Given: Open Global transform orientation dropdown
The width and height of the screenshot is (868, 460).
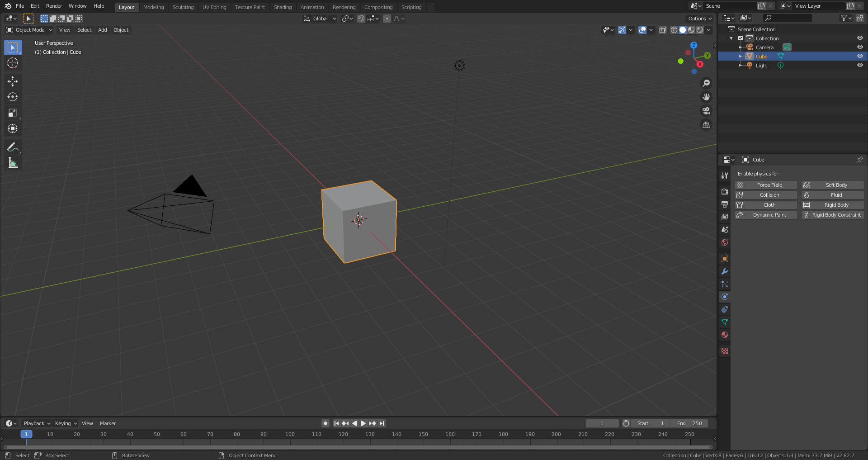Looking at the screenshot, I should [320, 19].
